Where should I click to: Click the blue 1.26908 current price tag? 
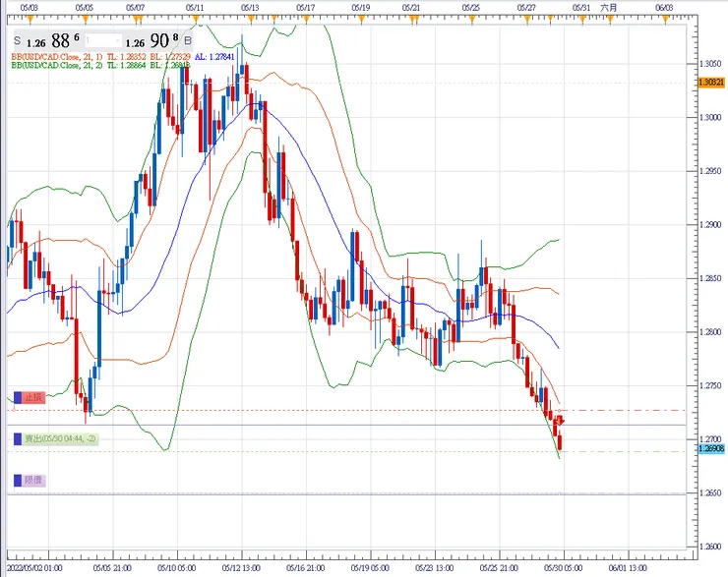pyautogui.click(x=711, y=448)
